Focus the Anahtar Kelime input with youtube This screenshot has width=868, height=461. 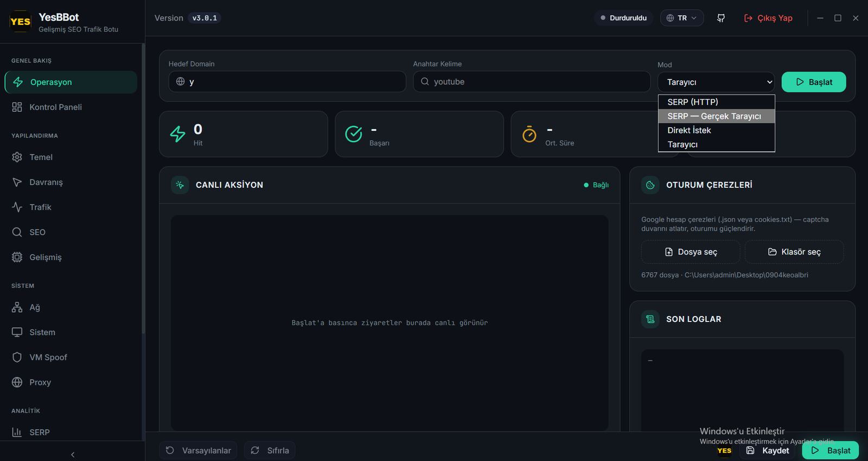click(532, 81)
